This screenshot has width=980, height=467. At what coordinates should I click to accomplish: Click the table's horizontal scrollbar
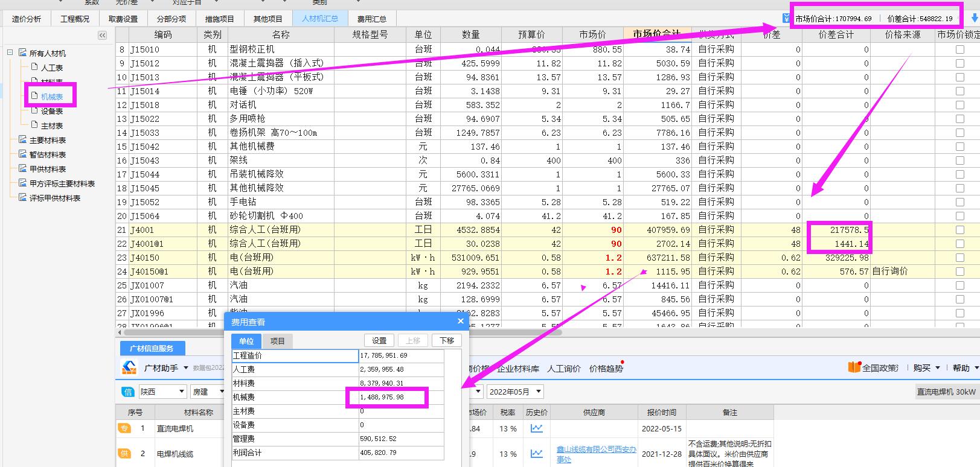pyautogui.click(x=343, y=332)
